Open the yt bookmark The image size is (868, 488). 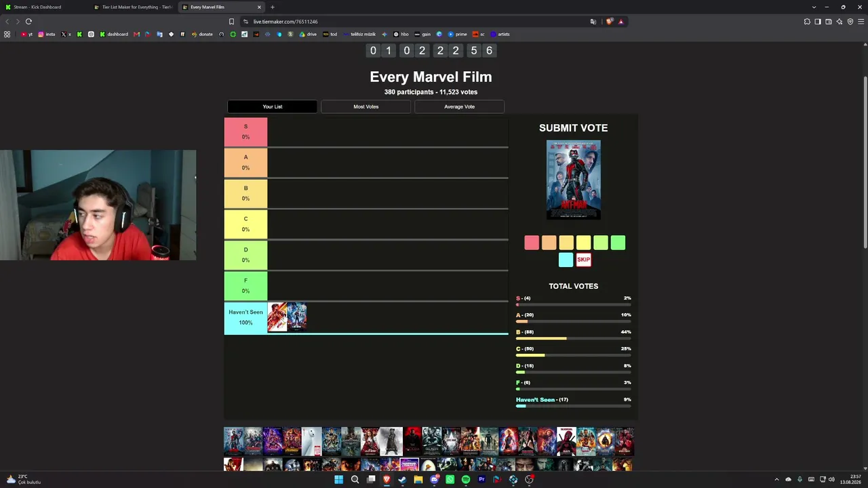26,34
